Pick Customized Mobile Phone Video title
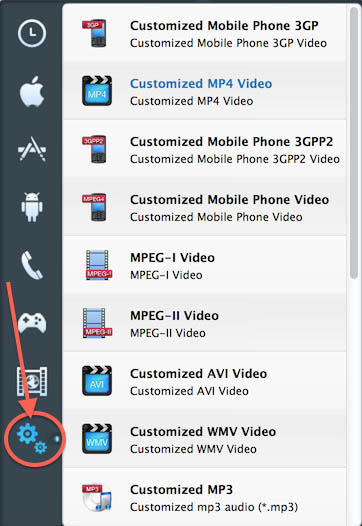 [229, 200]
